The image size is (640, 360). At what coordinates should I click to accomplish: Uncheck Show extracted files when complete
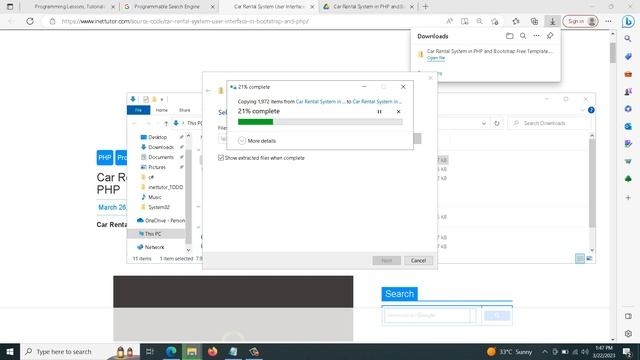pyautogui.click(x=221, y=158)
